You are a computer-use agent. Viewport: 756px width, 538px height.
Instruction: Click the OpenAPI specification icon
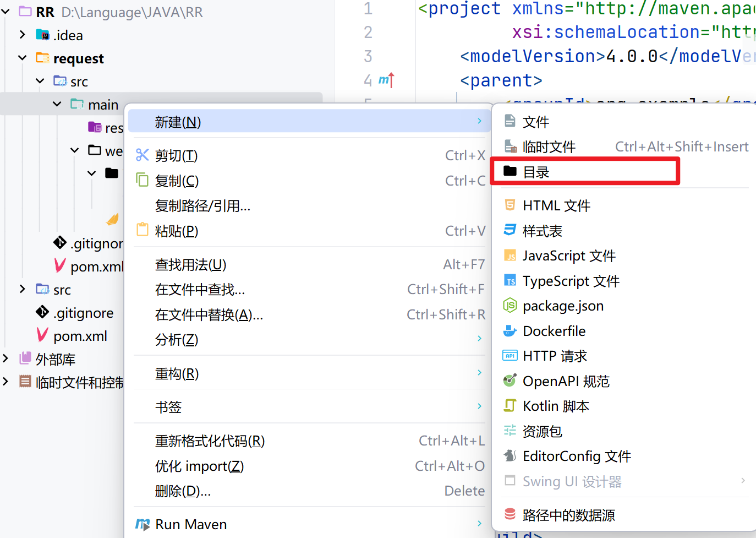pos(510,381)
